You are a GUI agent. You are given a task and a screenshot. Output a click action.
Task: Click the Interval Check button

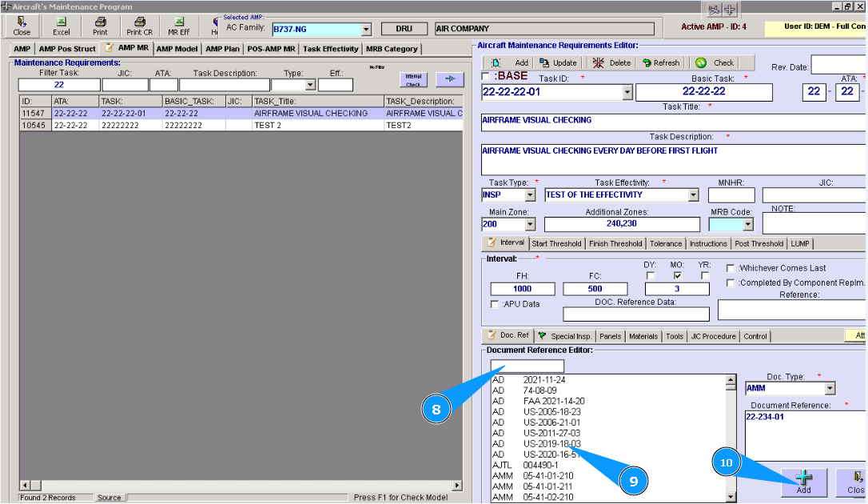click(x=413, y=79)
